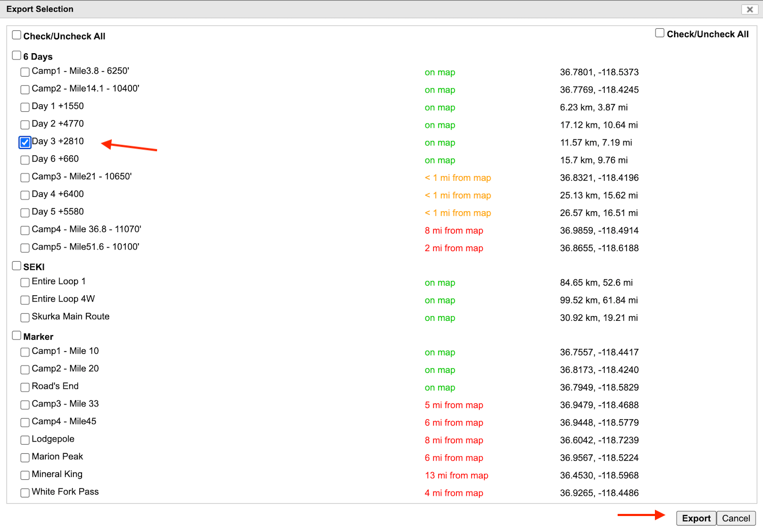The width and height of the screenshot is (763, 532).
Task: Select Camp1 - Mile3.8 - 6250' for export
Action: tap(24, 72)
